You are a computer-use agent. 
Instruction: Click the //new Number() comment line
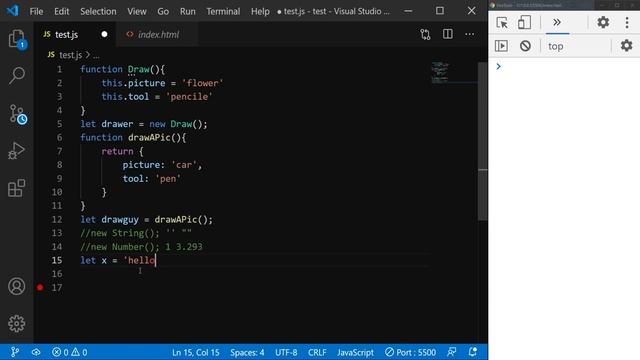(141, 247)
